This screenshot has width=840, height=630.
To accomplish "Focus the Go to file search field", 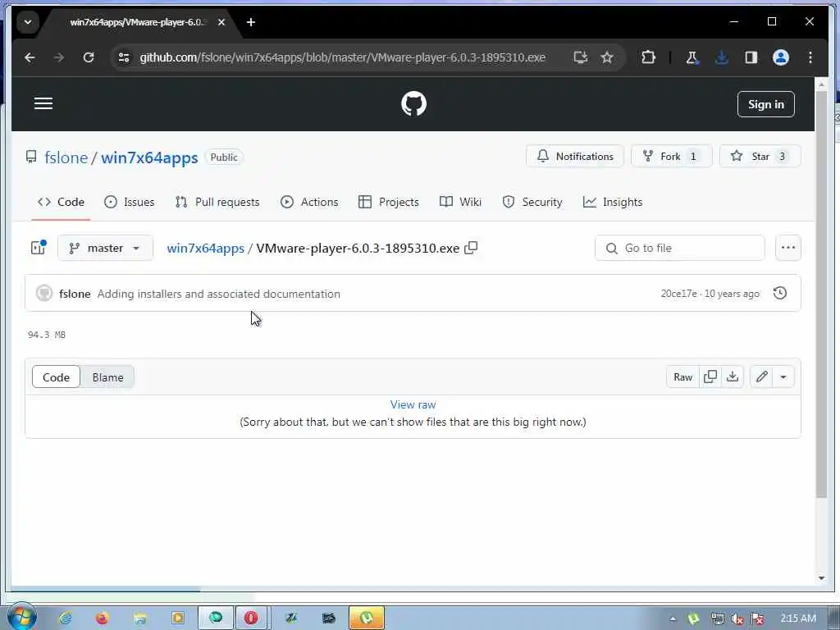I will click(x=679, y=248).
